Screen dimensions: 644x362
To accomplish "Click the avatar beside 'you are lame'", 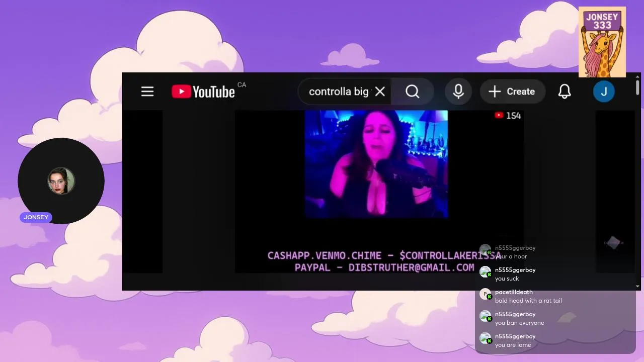I will [x=485, y=338].
